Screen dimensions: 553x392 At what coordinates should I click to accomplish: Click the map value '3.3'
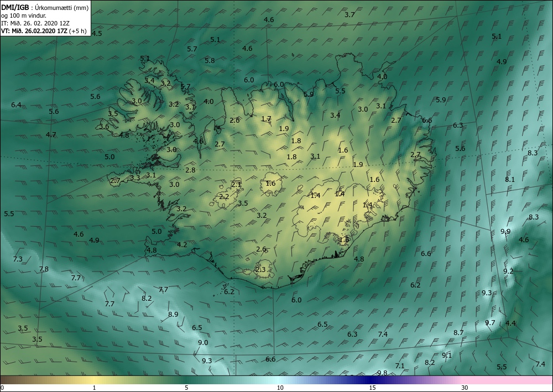(x=135, y=178)
